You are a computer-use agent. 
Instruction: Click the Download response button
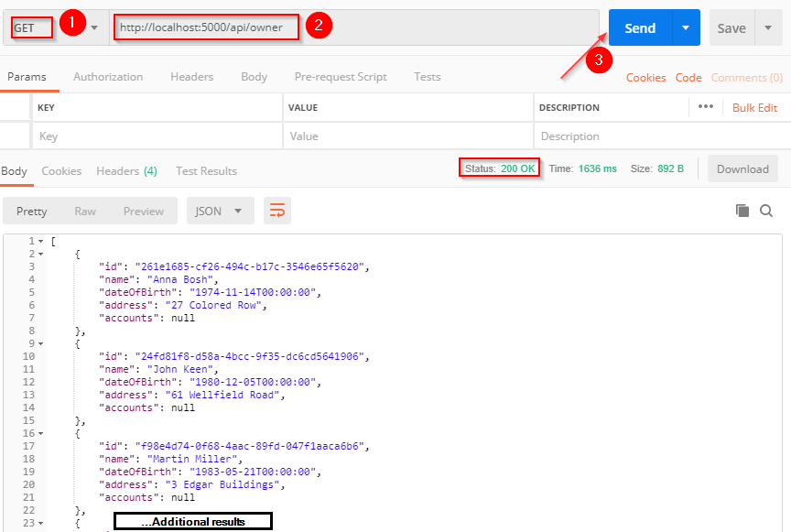[x=742, y=168]
